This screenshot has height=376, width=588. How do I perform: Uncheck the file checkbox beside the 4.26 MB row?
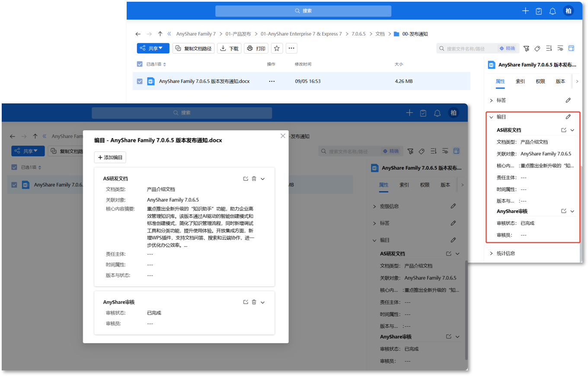pyautogui.click(x=140, y=81)
